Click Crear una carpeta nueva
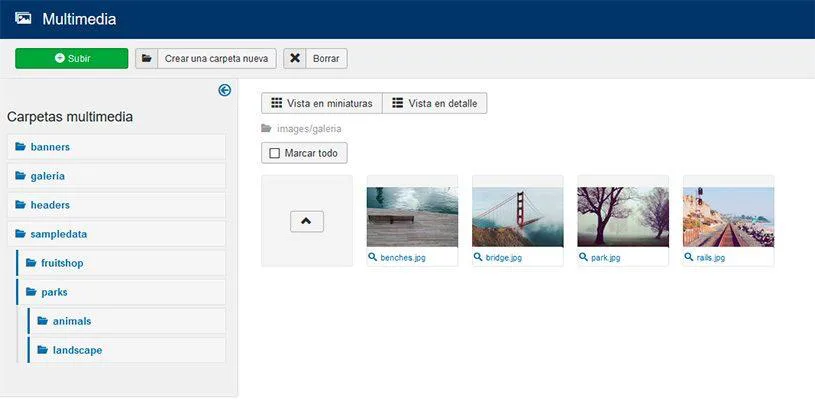Viewport: 815px width, 411px height. coord(205,59)
